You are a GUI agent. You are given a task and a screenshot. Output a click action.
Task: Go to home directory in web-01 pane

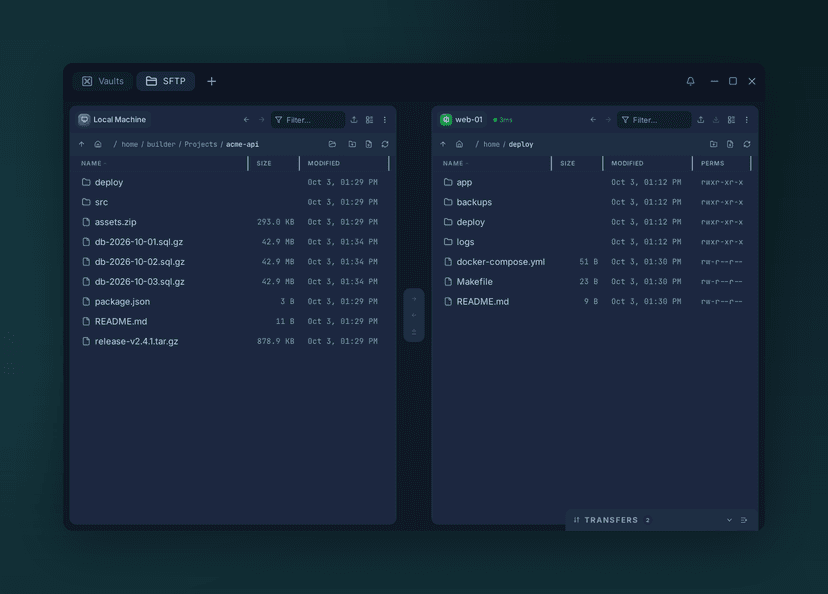pos(459,144)
